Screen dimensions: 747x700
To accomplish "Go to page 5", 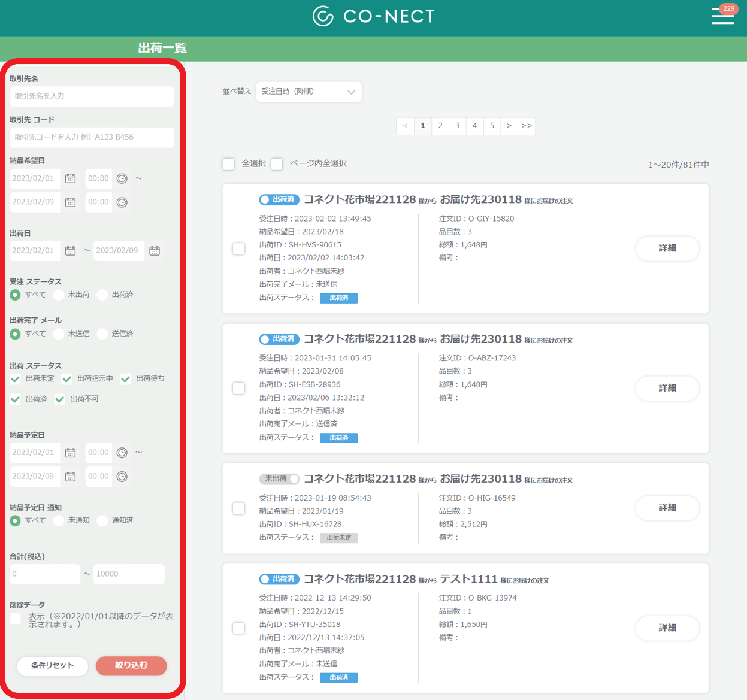I will click(492, 126).
